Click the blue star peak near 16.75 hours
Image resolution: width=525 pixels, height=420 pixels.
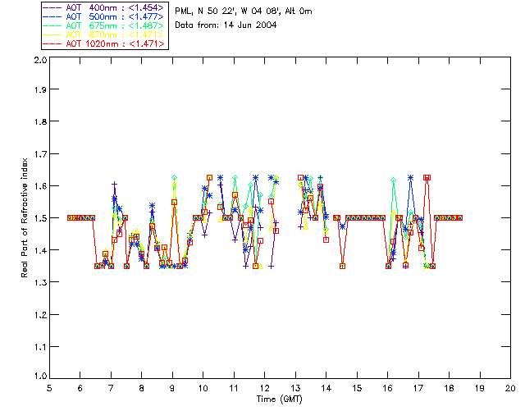click(x=410, y=178)
